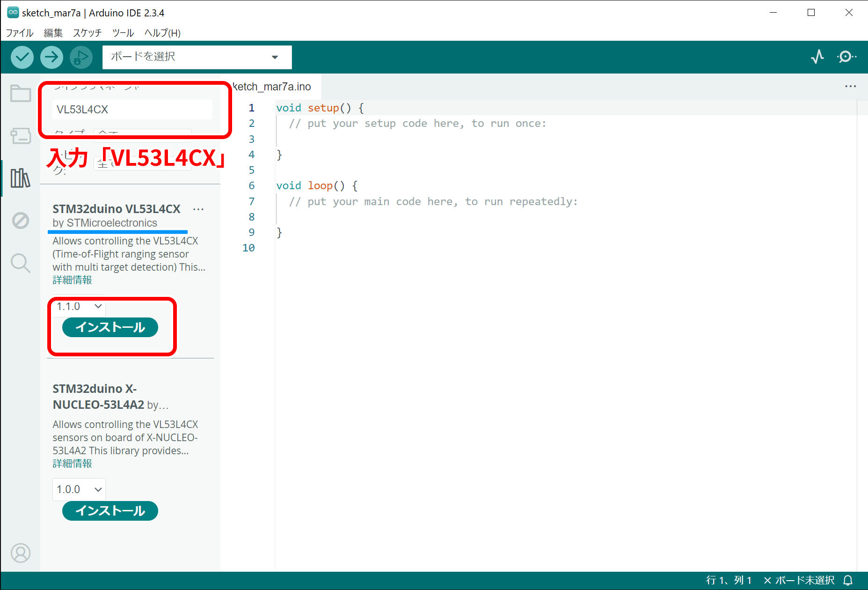Open STM32duino VL53L4CX library options ellipsis
The width and height of the screenshot is (868, 590).
[198, 209]
